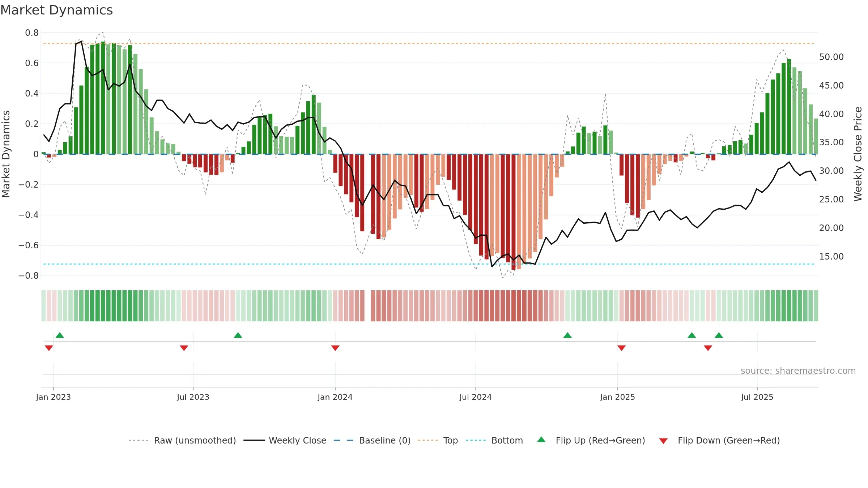
Task: Select Flip Down marker just after Jan 2025
Action: [622, 348]
